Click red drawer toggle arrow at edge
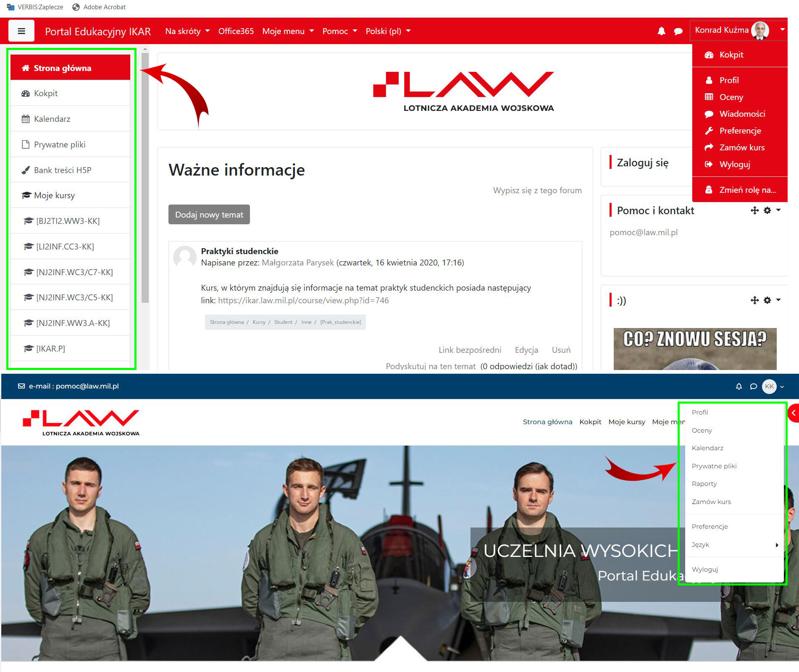The height and width of the screenshot is (672, 799). pos(793,413)
